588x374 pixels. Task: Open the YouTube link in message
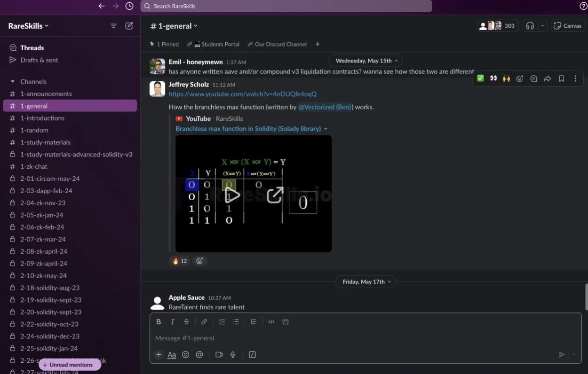[x=242, y=94]
